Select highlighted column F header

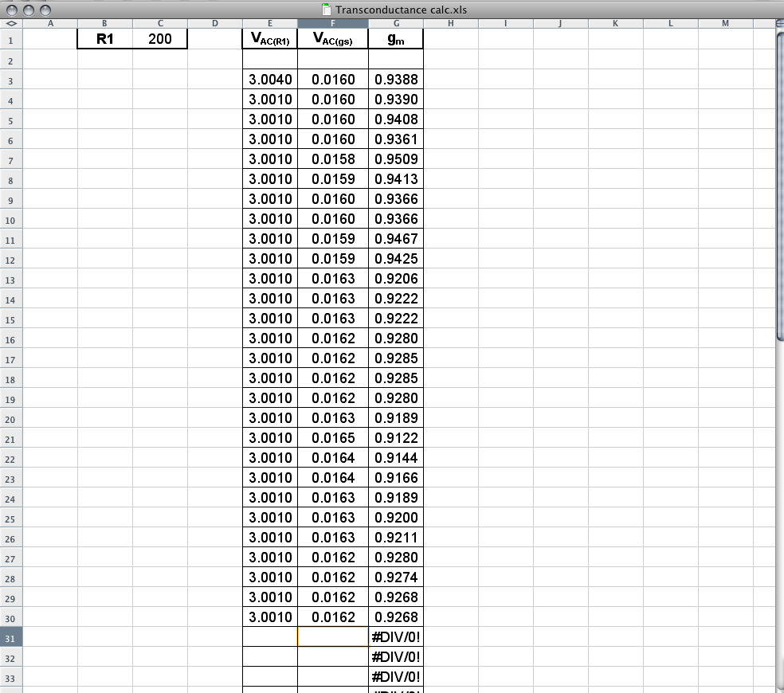click(333, 24)
